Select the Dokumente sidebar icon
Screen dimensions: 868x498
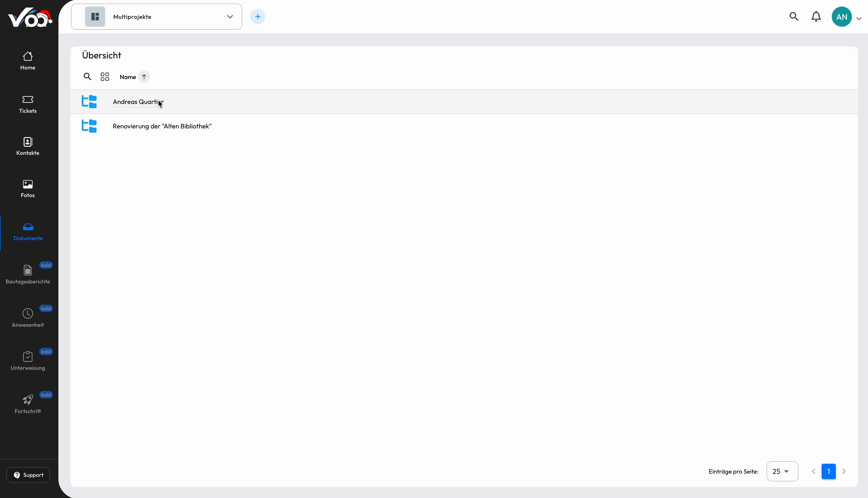[28, 232]
